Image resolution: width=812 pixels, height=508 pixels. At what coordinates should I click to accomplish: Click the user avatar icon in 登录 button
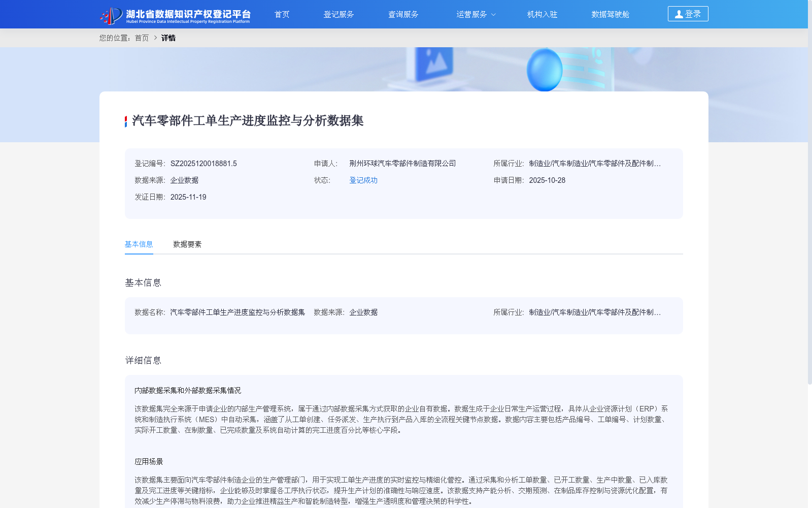pos(679,14)
